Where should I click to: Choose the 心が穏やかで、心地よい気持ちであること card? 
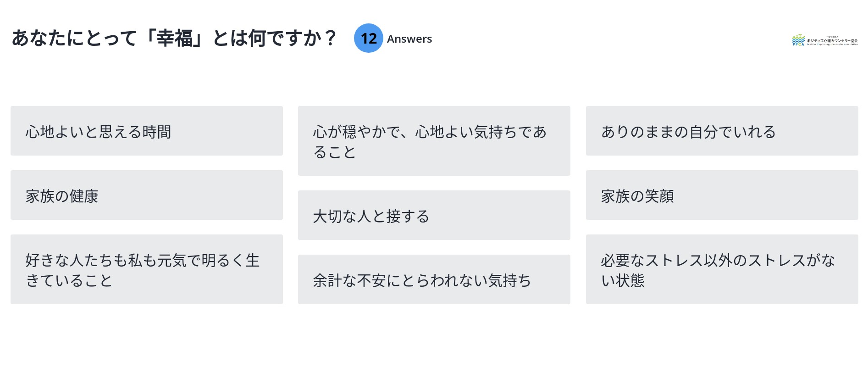tap(434, 141)
